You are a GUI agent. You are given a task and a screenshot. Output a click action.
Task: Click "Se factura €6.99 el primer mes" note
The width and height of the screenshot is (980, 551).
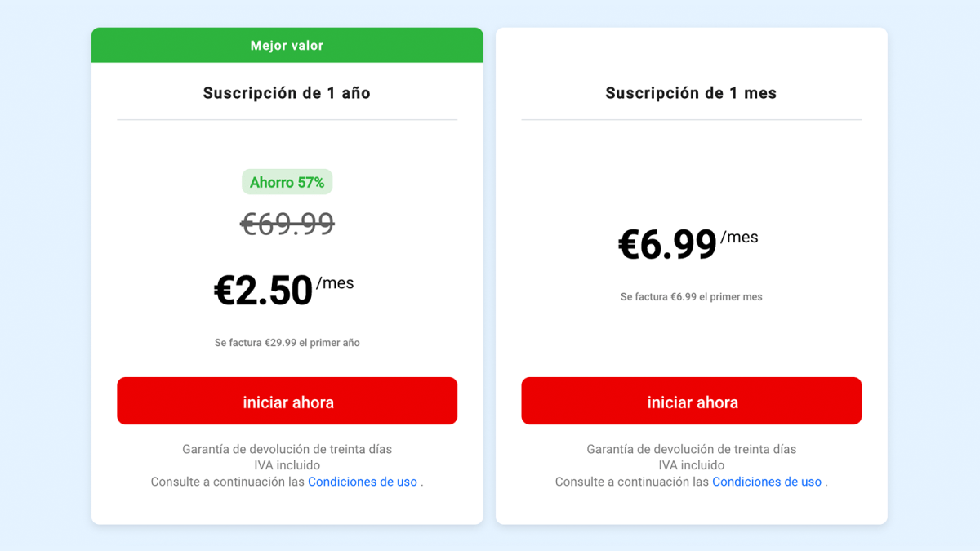pos(691,297)
